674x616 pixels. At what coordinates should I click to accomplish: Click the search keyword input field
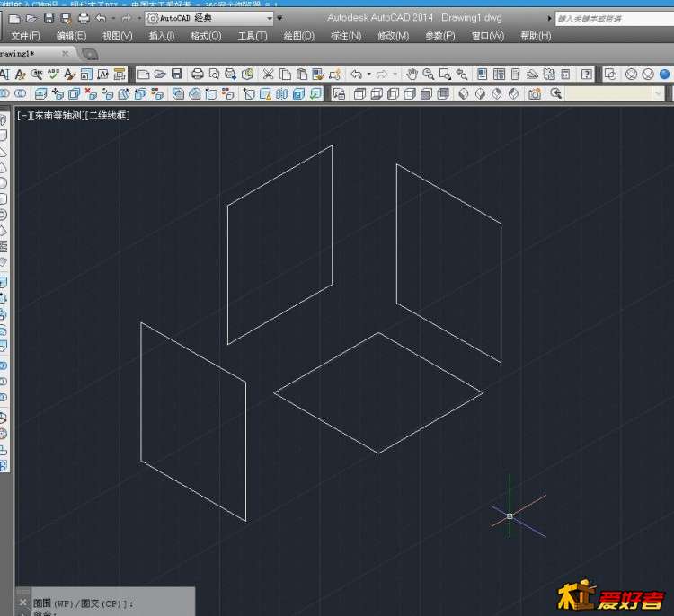click(615, 19)
